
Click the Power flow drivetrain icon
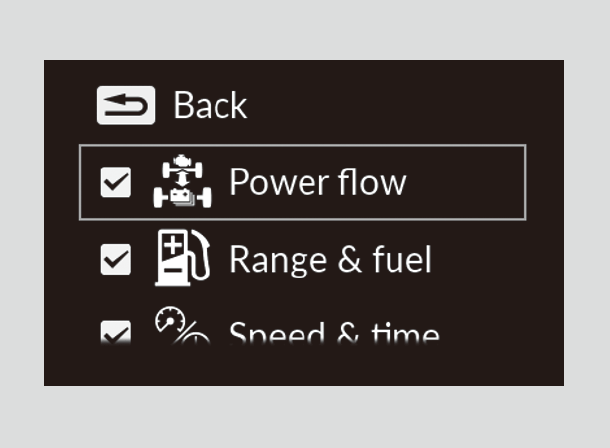point(182,182)
